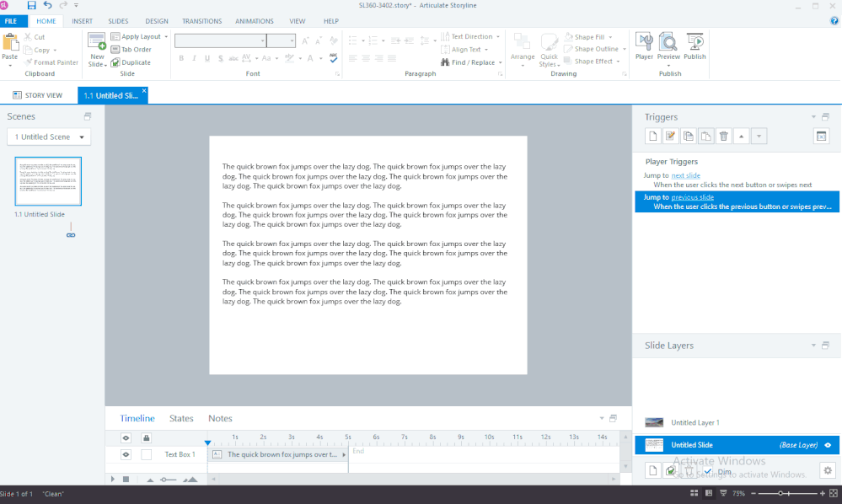Image resolution: width=842 pixels, height=504 pixels.
Task: Toggle the Dim checkbox in Slide Layers
Action: pyautogui.click(x=708, y=471)
